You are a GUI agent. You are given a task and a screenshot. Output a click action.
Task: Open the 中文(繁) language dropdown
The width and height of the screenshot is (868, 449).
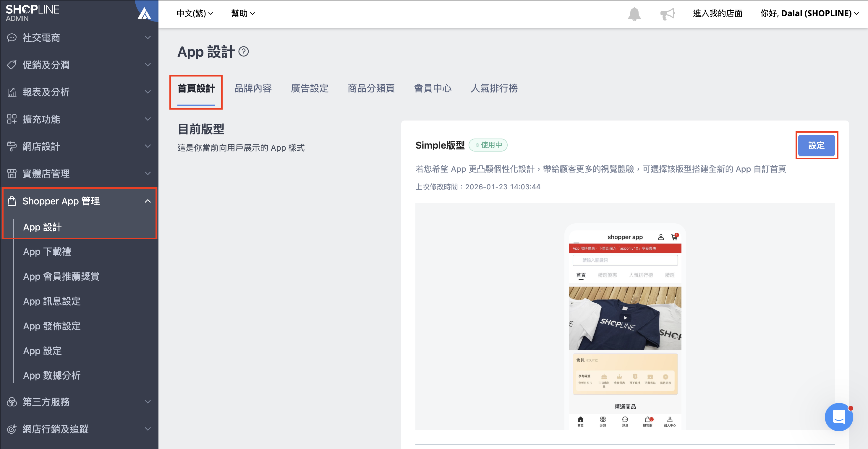pyautogui.click(x=195, y=14)
